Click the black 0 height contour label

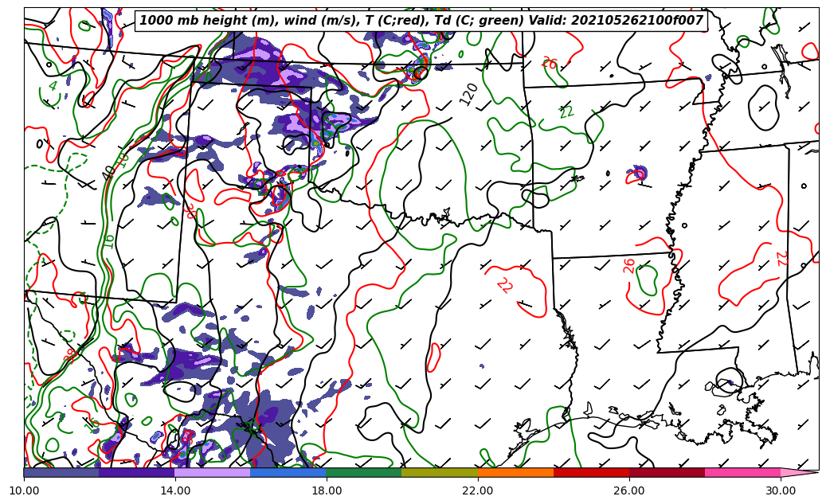tap(41, 144)
